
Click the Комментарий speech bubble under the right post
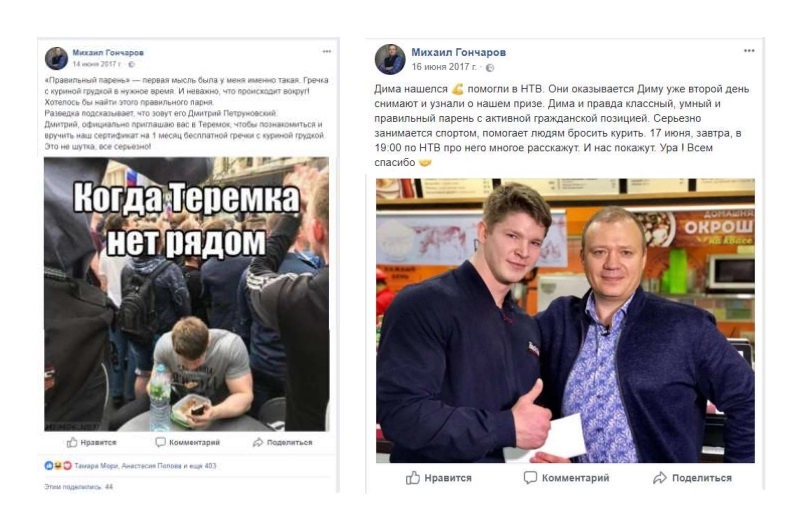(x=566, y=478)
